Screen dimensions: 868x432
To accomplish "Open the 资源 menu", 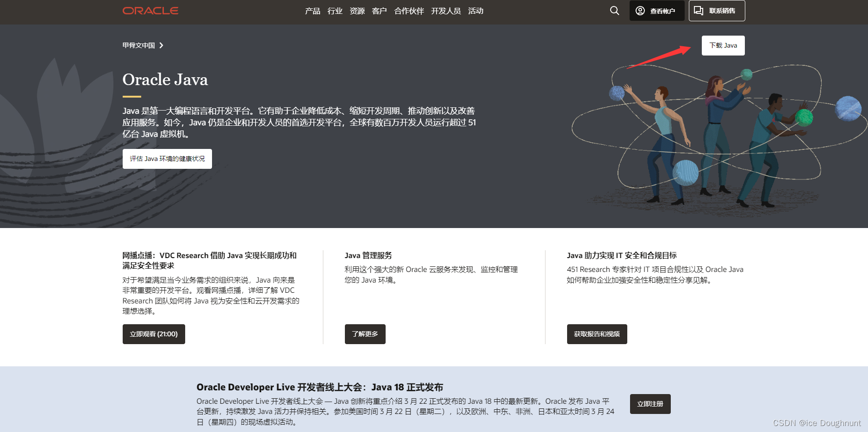I will (x=357, y=11).
